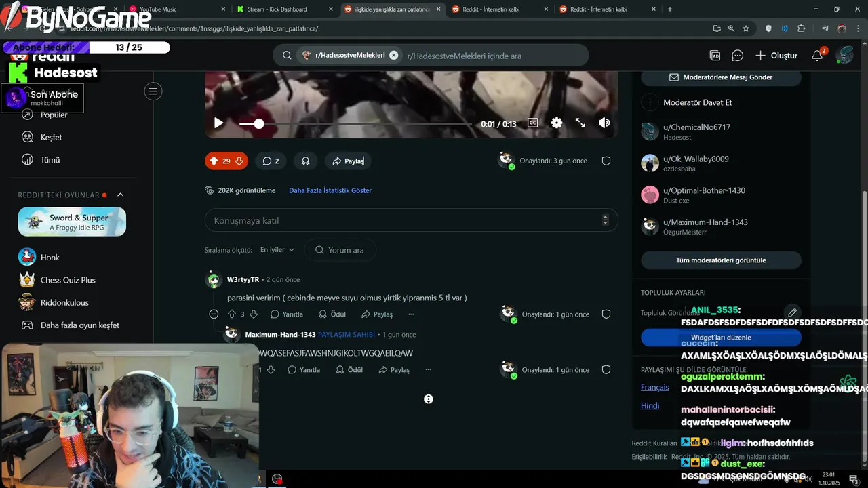868x488 pixels.
Task: Open mod shield on W3rtyyTR's comment
Action: (606, 314)
